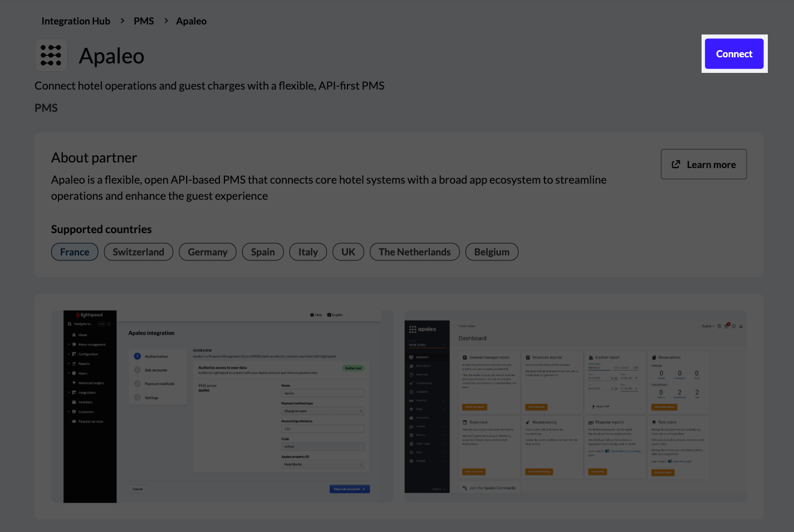Click the Connect button
This screenshot has height=532, width=794.
(734, 54)
